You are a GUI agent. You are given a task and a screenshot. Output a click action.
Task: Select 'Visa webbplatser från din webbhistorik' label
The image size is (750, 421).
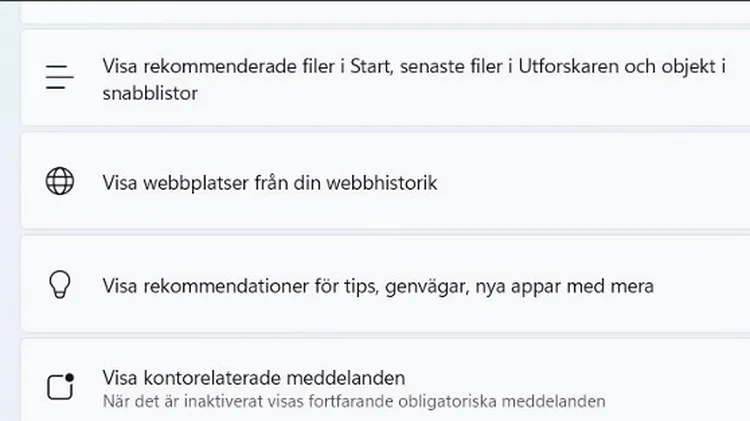(x=270, y=183)
